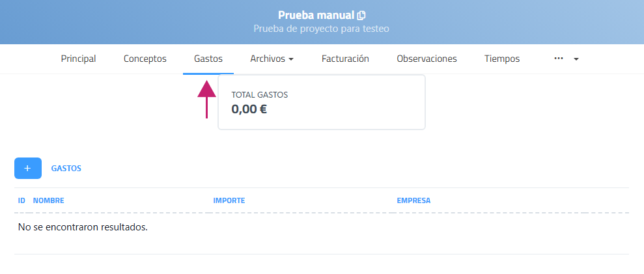Open the Observaciones tab
Screen dimensions: 644x274
(x=427, y=59)
